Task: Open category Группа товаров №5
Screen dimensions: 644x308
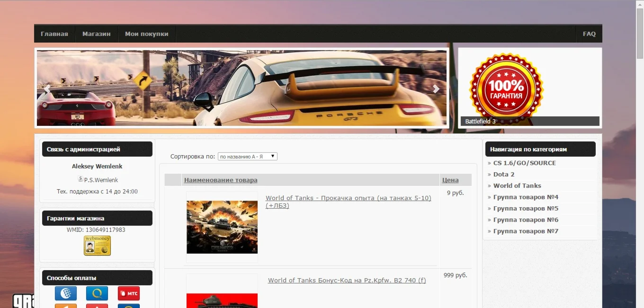Action: tap(526, 208)
